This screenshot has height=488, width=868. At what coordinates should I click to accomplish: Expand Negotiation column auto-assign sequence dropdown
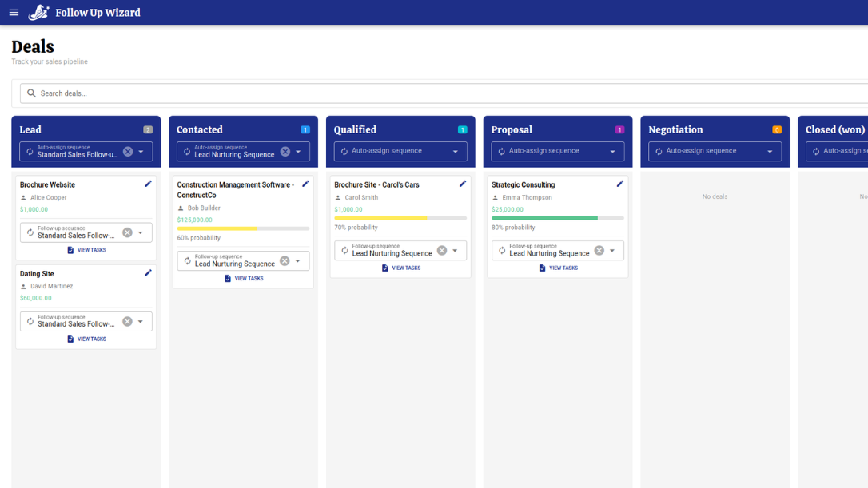pyautogui.click(x=770, y=152)
